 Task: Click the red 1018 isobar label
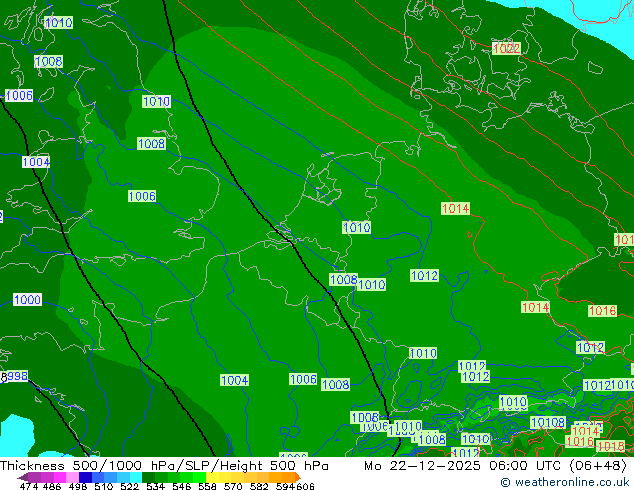(x=611, y=446)
